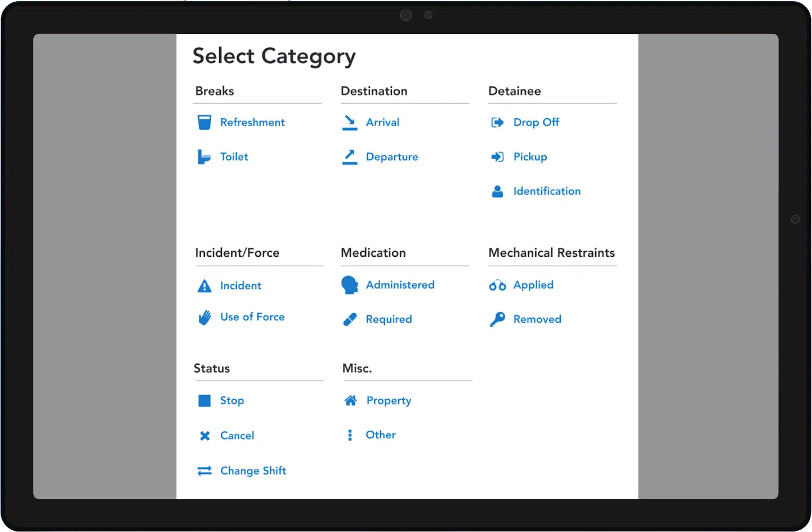
Task: Click the Removed key icon
Action: coord(497,320)
